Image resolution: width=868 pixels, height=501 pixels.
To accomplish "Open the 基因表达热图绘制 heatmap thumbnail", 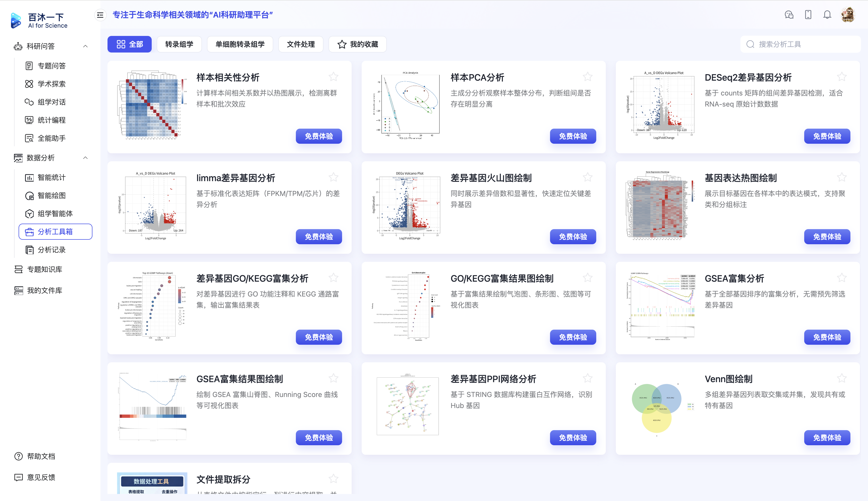I will click(x=660, y=206).
